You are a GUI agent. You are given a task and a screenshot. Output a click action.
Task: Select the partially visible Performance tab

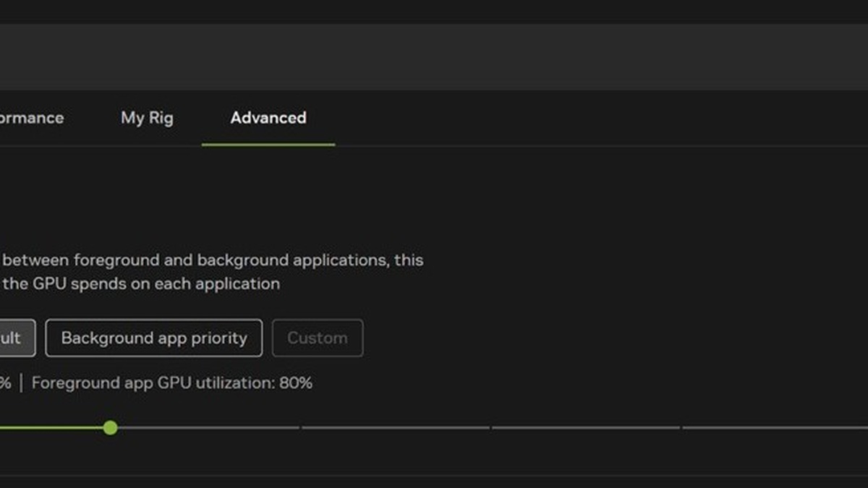pos(32,118)
